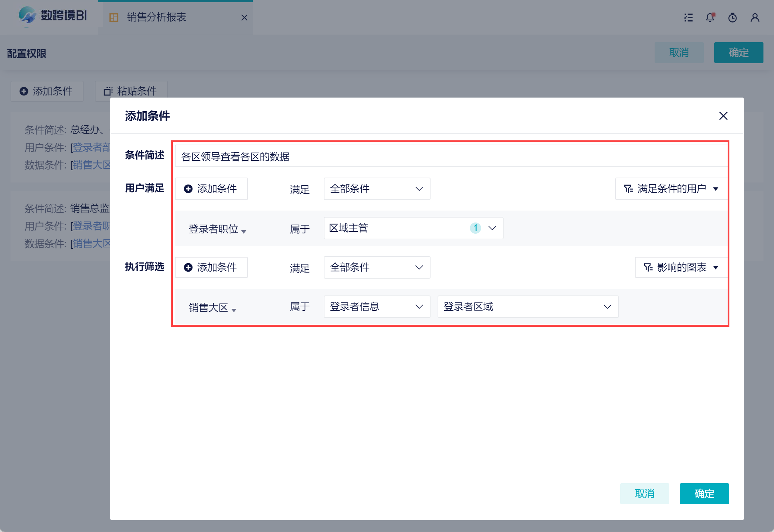This screenshot has width=774, height=532.
Task: Open 影响的图表 filter menu
Action: [x=681, y=267]
